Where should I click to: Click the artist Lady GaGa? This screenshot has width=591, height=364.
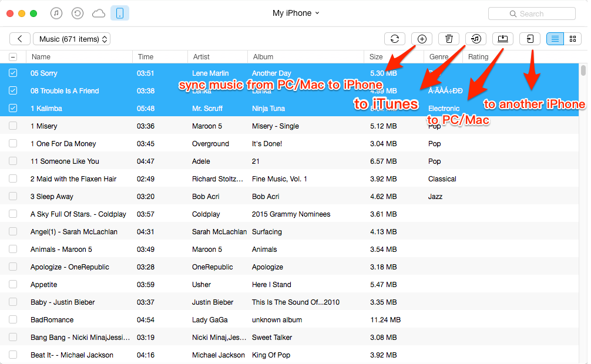tap(210, 320)
